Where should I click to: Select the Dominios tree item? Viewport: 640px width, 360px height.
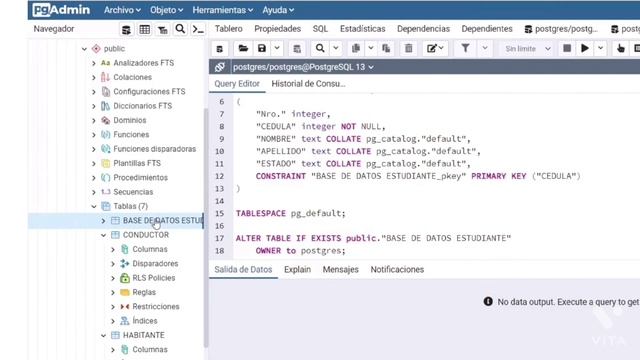click(129, 120)
